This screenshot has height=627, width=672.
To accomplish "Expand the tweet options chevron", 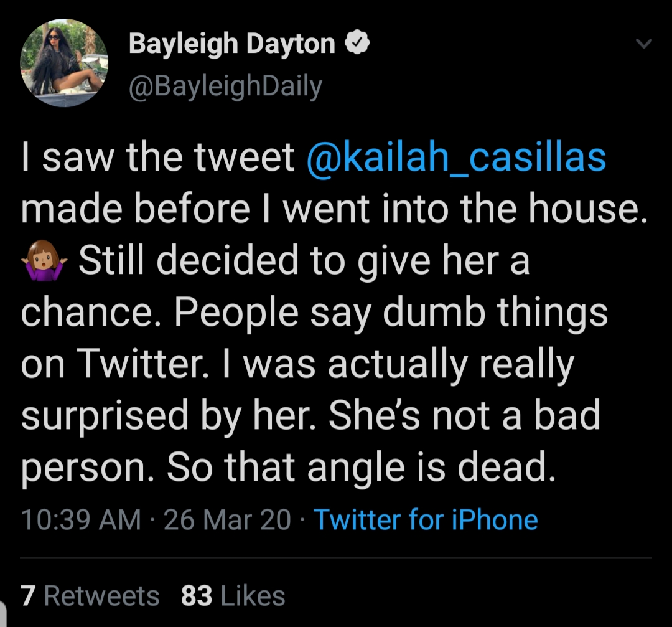I will coord(644,44).
